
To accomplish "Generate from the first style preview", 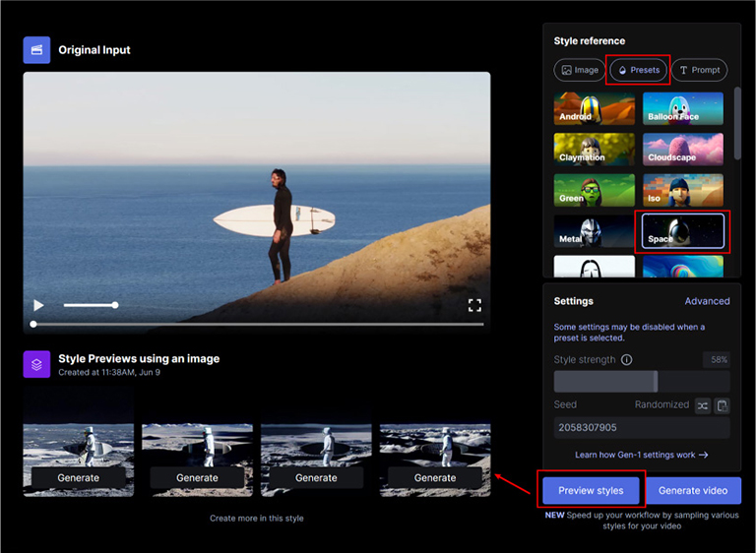I will (79, 478).
